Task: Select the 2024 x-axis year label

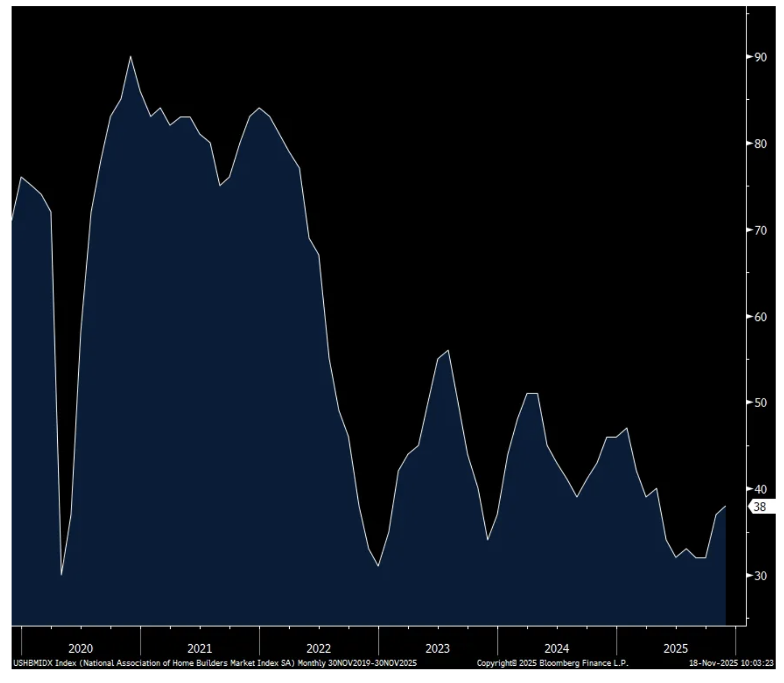Action: (x=557, y=648)
